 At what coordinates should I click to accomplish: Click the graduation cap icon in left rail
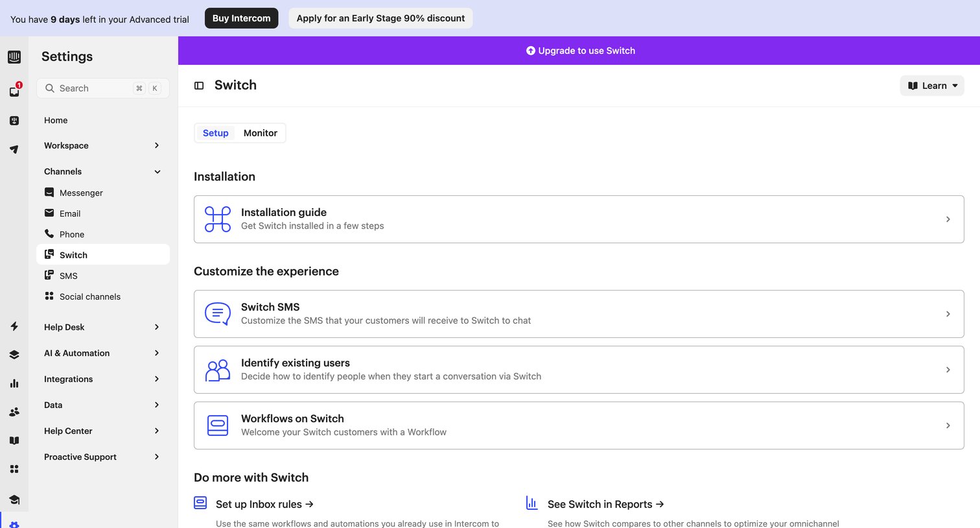click(x=14, y=499)
